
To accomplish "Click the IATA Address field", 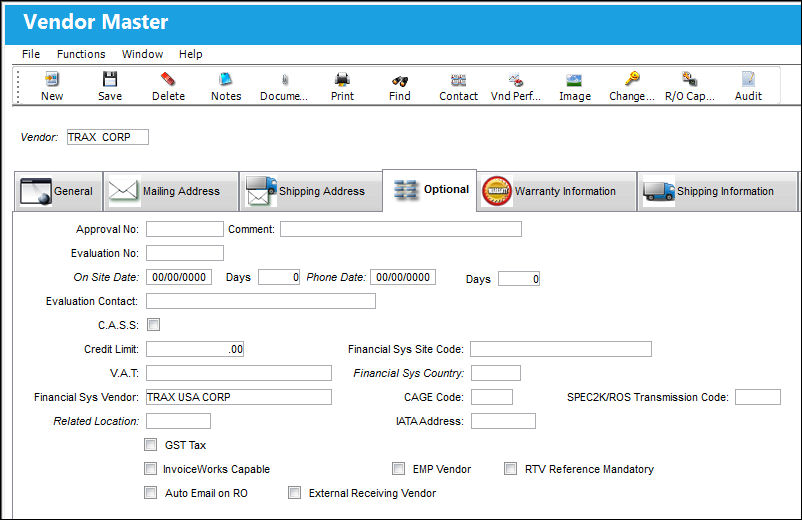I will [503, 421].
